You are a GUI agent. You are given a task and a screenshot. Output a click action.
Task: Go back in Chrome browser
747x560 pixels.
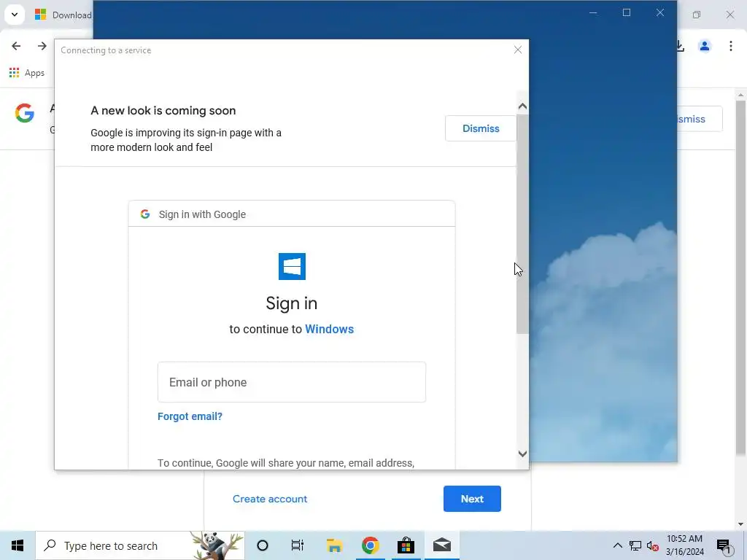[x=16, y=46]
